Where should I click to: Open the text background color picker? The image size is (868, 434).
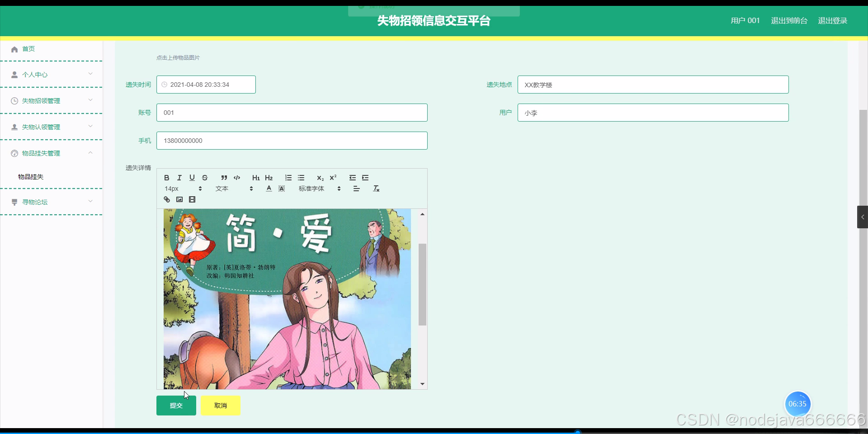[x=282, y=189]
